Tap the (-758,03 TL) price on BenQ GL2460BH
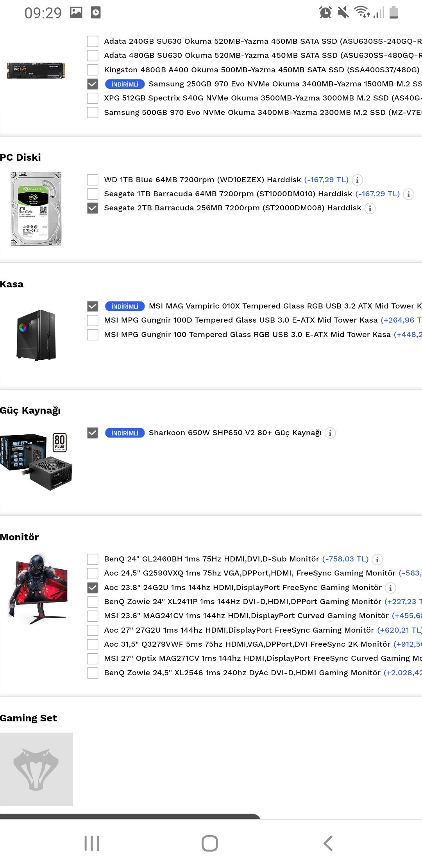The height and width of the screenshot is (868, 422). (x=345, y=559)
